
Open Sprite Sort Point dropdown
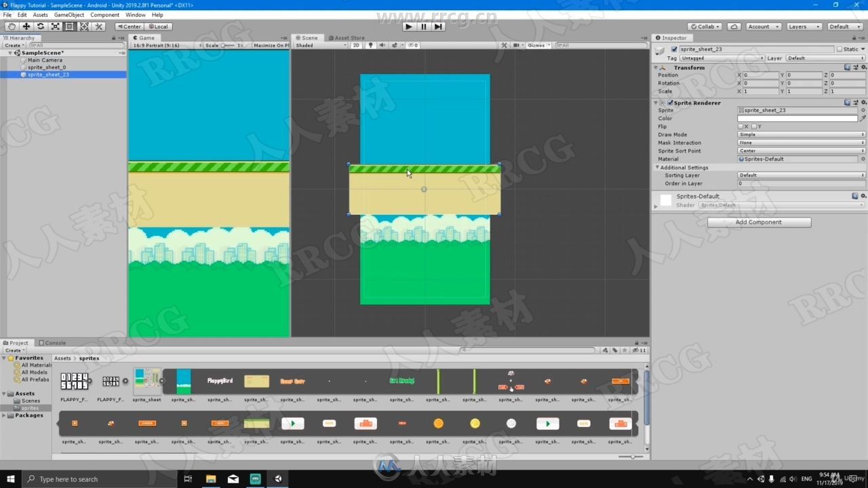pos(802,150)
